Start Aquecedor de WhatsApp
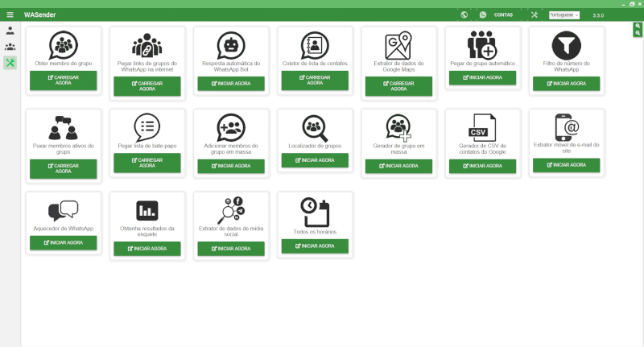Image resolution: width=644 pixels, height=347 pixels. coord(64,242)
